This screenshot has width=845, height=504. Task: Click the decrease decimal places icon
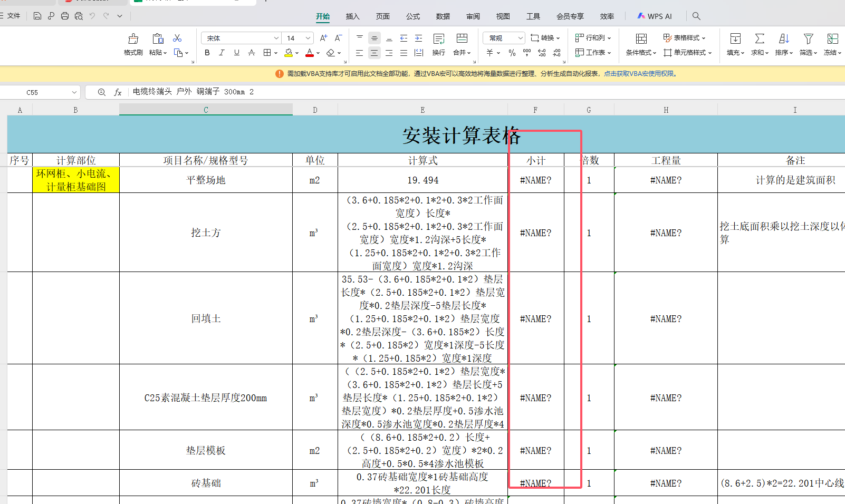pyautogui.click(x=556, y=53)
